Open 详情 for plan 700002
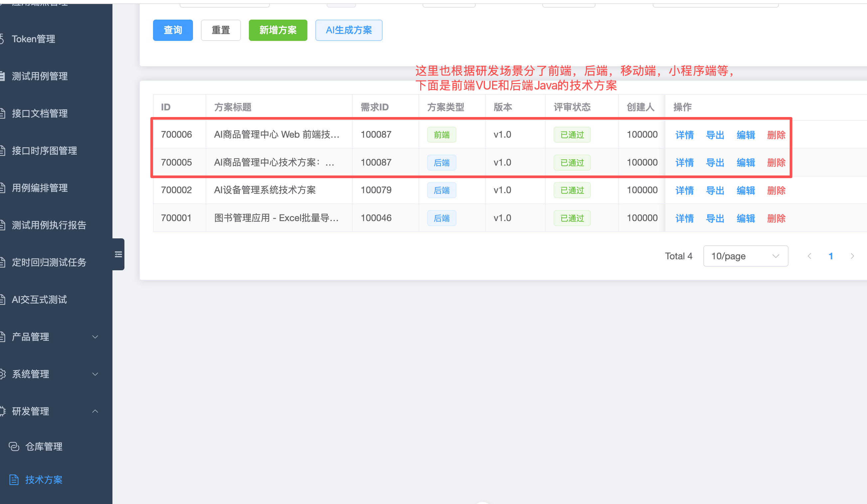867x504 pixels. pyautogui.click(x=685, y=190)
